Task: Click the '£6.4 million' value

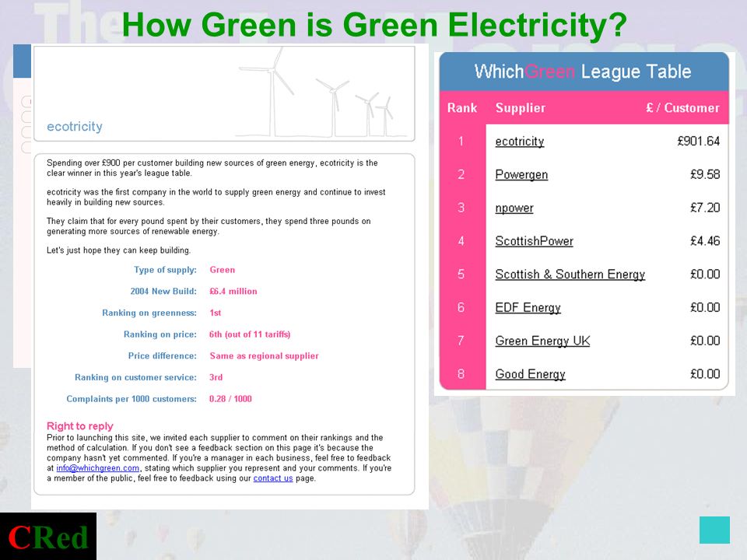Action: [x=233, y=292]
